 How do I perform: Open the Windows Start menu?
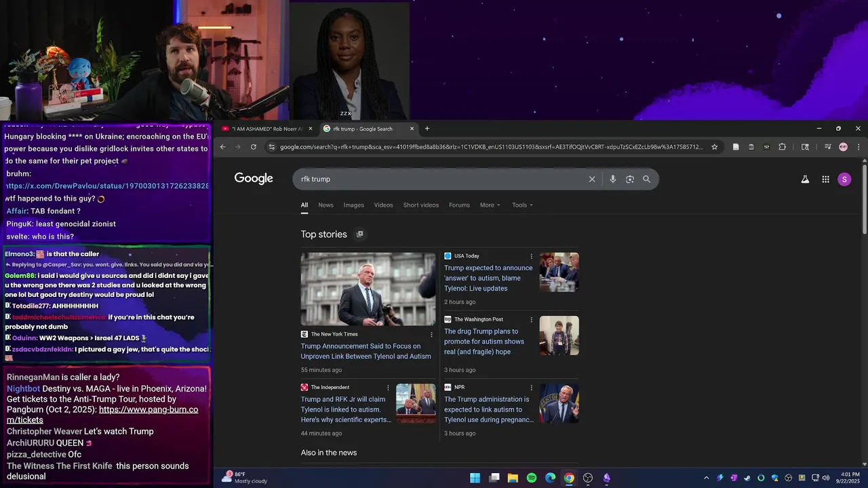pyautogui.click(x=475, y=478)
